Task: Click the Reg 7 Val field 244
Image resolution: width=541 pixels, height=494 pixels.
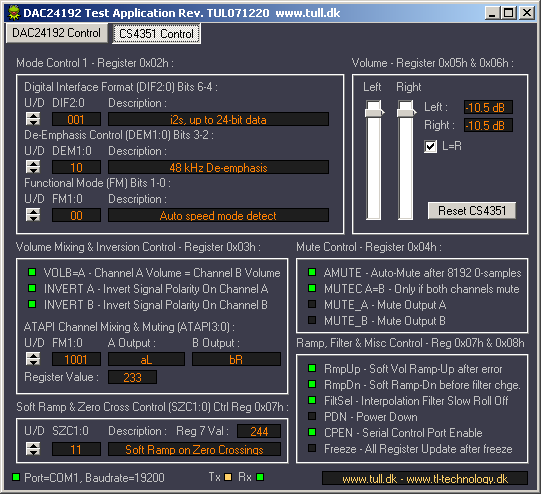Action: (x=259, y=431)
